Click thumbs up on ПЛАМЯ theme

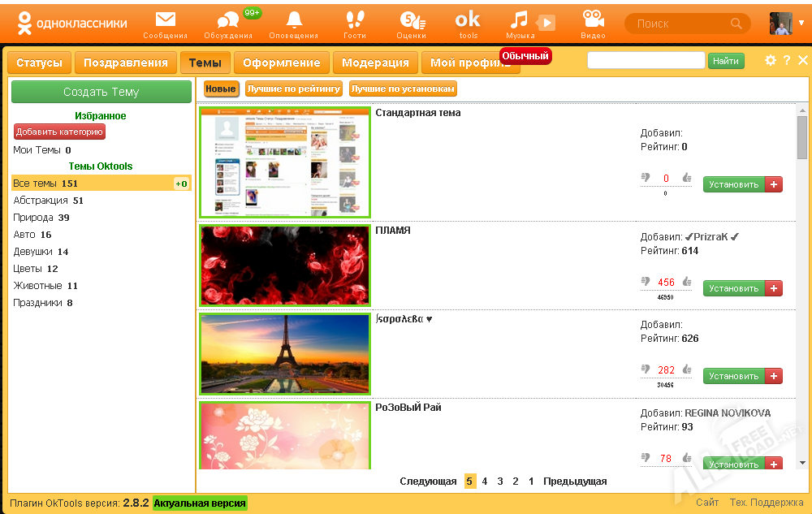point(686,282)
